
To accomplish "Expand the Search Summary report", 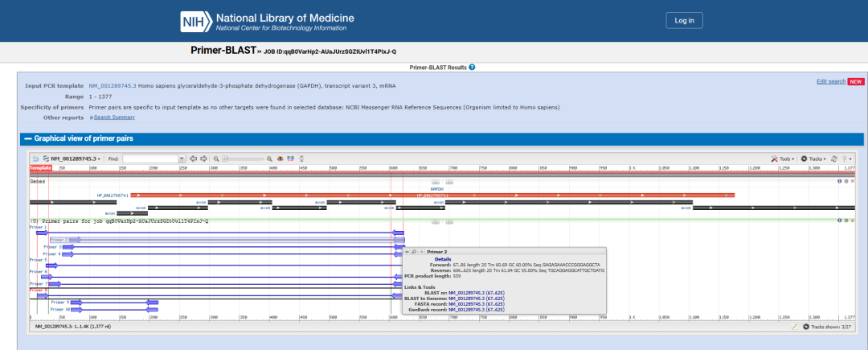I will [114, 117].
